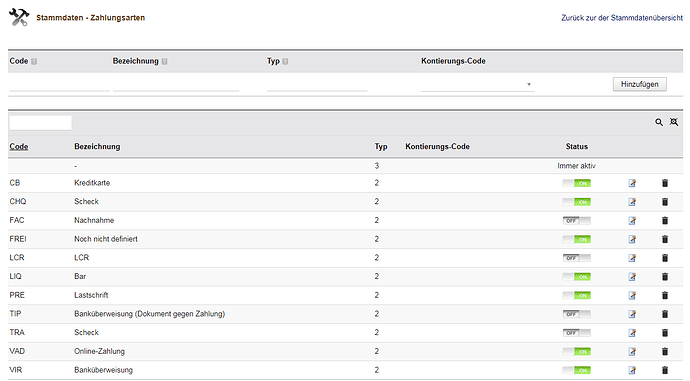
Task: Edit the PRE Lastschrift entry
Action: coord(632,295)
